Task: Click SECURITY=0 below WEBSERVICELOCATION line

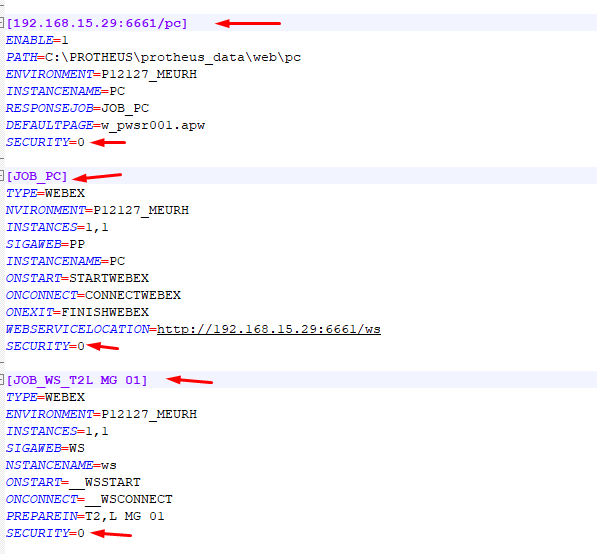Action: (x=45, y=346)
